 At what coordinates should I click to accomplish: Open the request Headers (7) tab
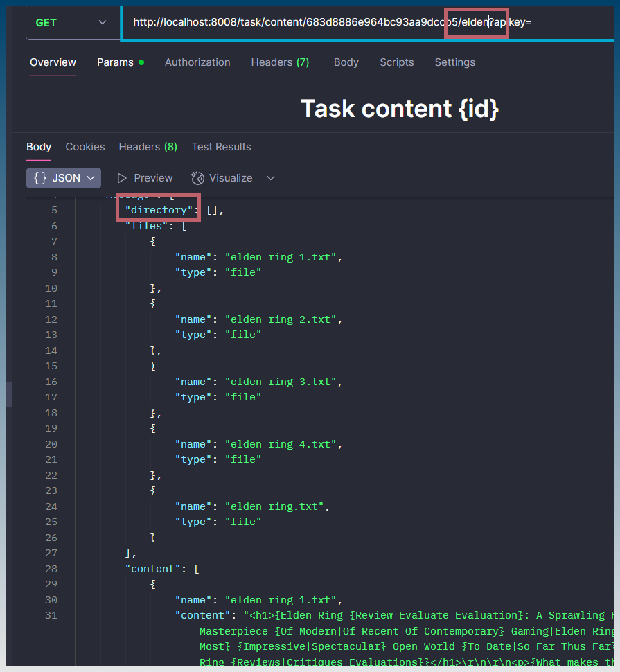point(280,62)
